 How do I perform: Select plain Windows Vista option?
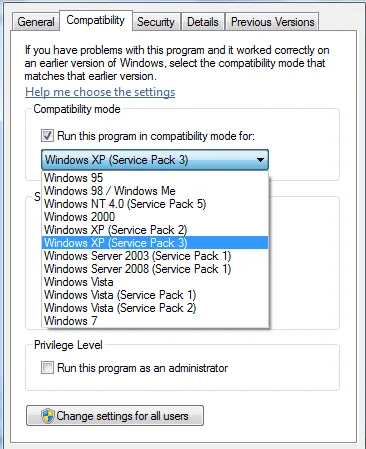(155, 282)
